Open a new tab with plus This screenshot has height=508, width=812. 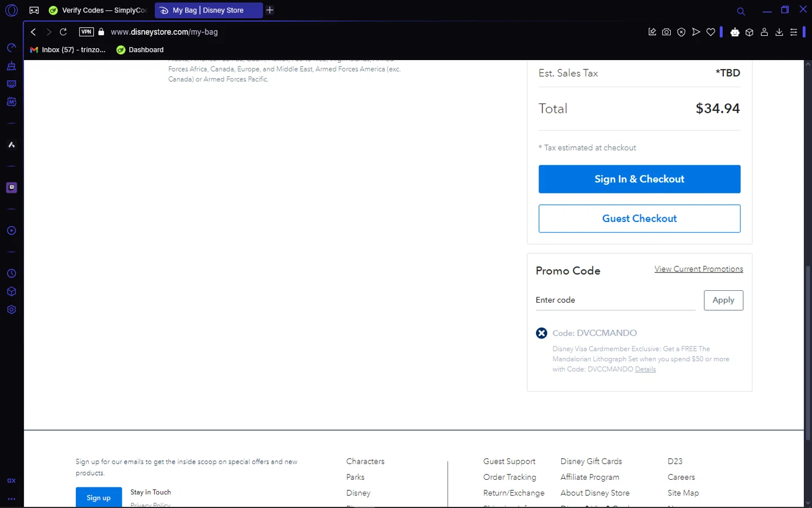tap(270, 10)
